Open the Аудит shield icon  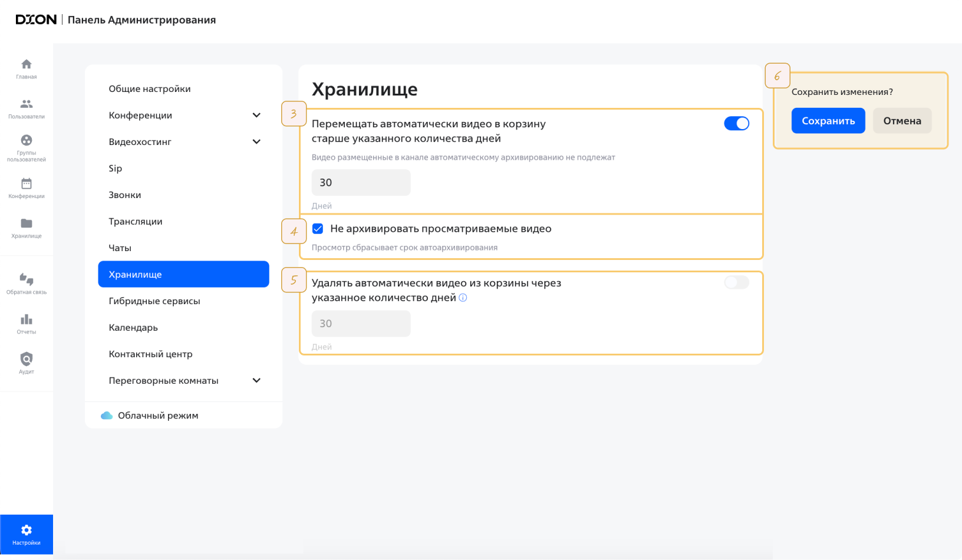pos(27,359)
